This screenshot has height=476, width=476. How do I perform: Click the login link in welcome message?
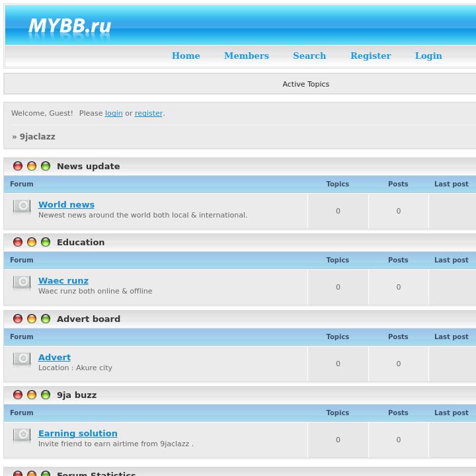[x=114, y=114]
